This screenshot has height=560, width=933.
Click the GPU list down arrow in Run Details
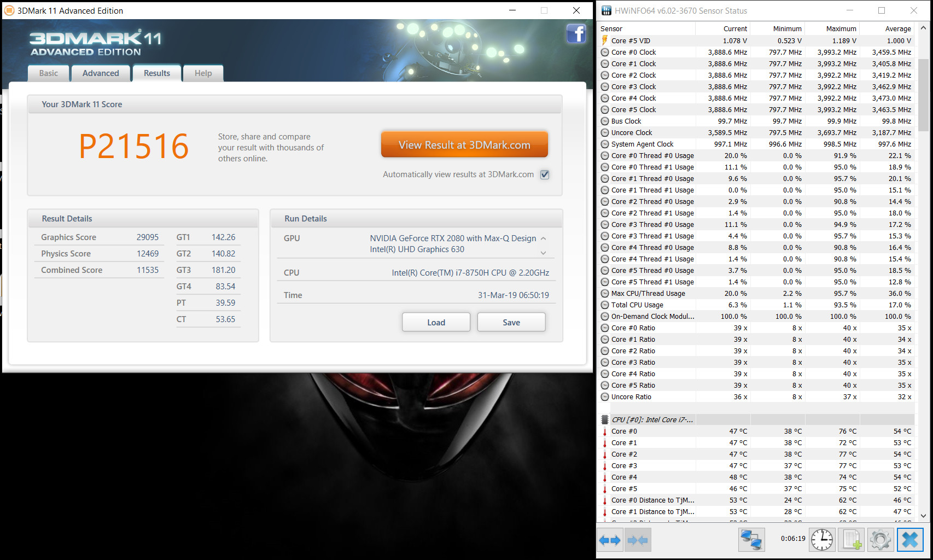543,253
